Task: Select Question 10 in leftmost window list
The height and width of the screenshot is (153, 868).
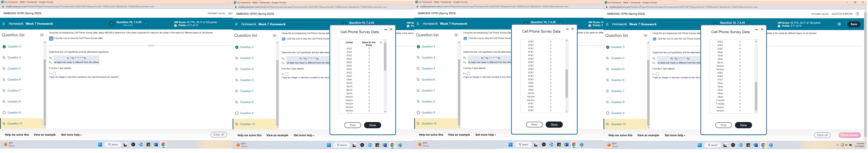Action: [15, 124]
